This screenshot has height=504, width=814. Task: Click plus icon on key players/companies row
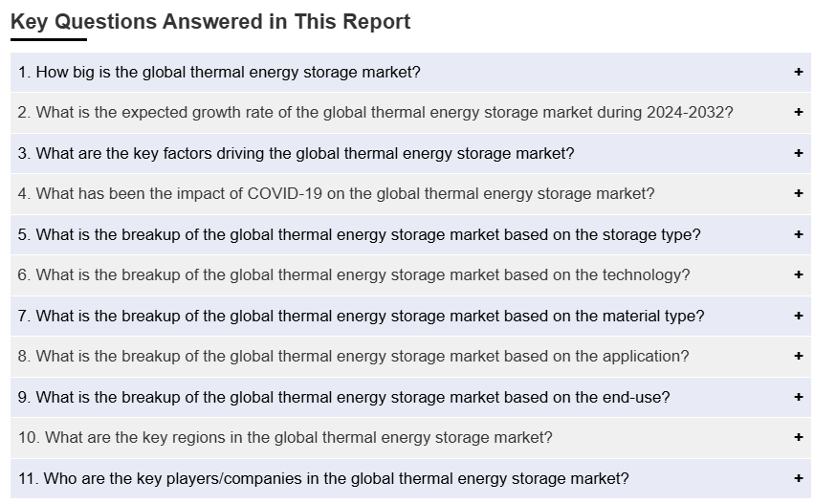click(798, 478)
